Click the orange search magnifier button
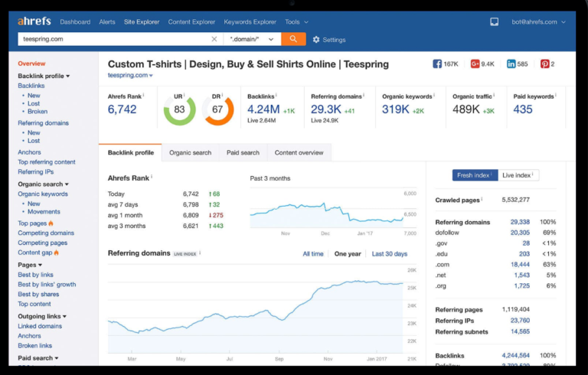 point(293,39)
